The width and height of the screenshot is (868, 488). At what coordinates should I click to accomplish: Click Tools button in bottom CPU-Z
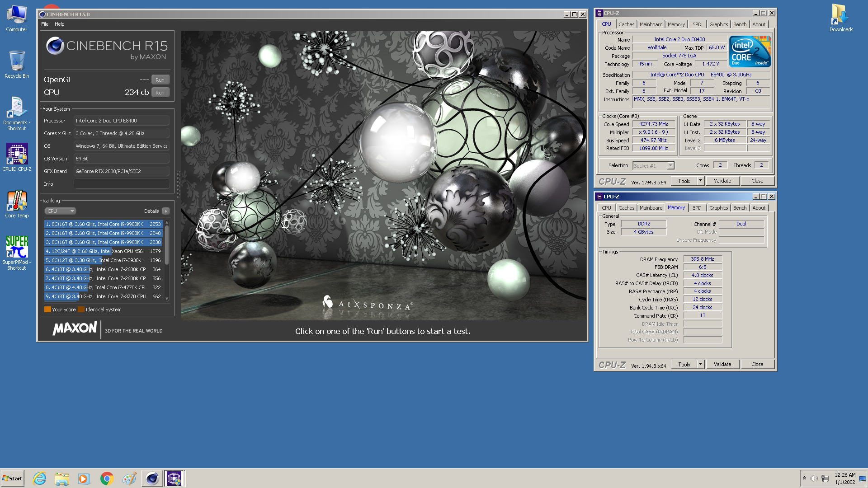[684, 364]
